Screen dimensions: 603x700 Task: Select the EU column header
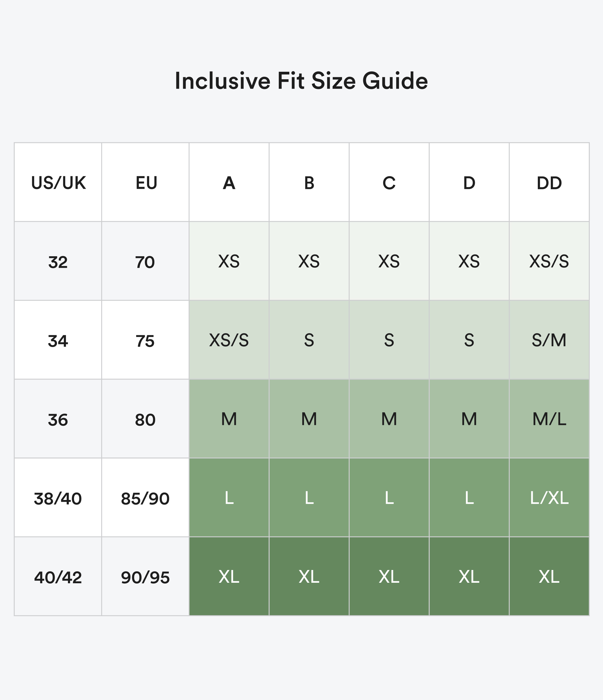pyautogui.click(x=146, y=182)
